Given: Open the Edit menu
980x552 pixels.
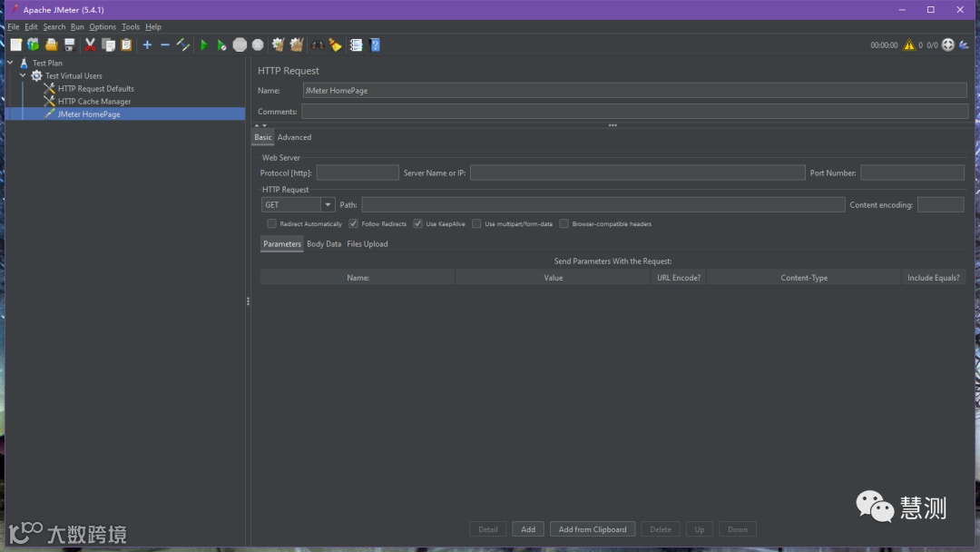Looking at the screenshot, I should click(31, 27).
